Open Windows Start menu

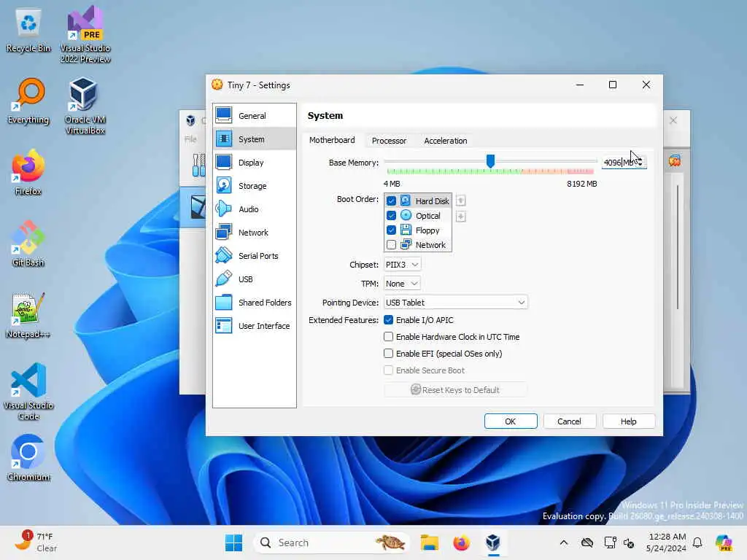coord(233,542)
